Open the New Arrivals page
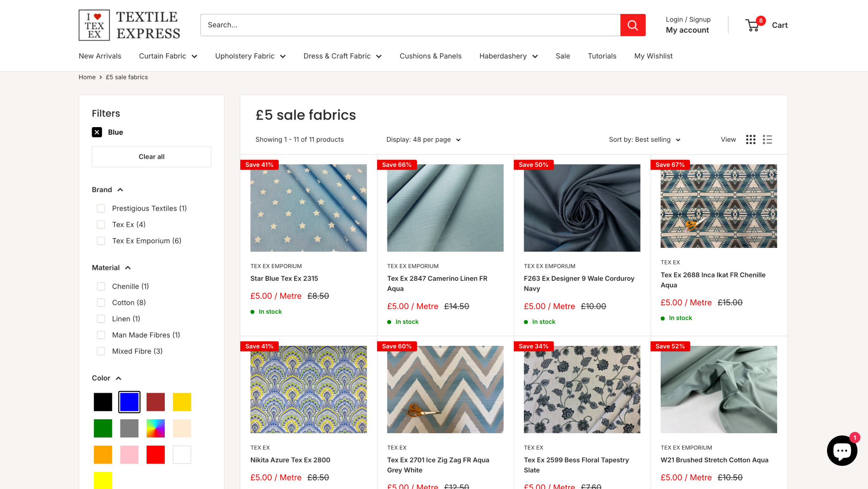Screen dimensions: 868x489 (100, 56)
